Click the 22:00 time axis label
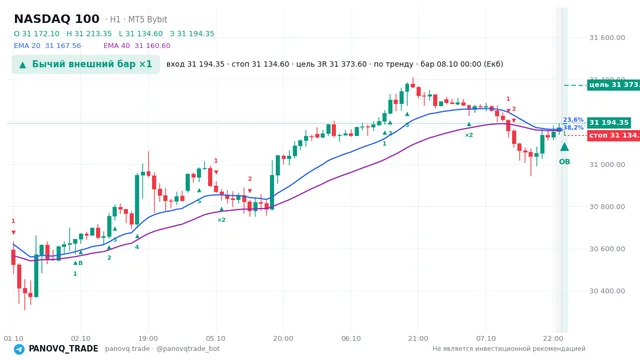 (553, 339)
